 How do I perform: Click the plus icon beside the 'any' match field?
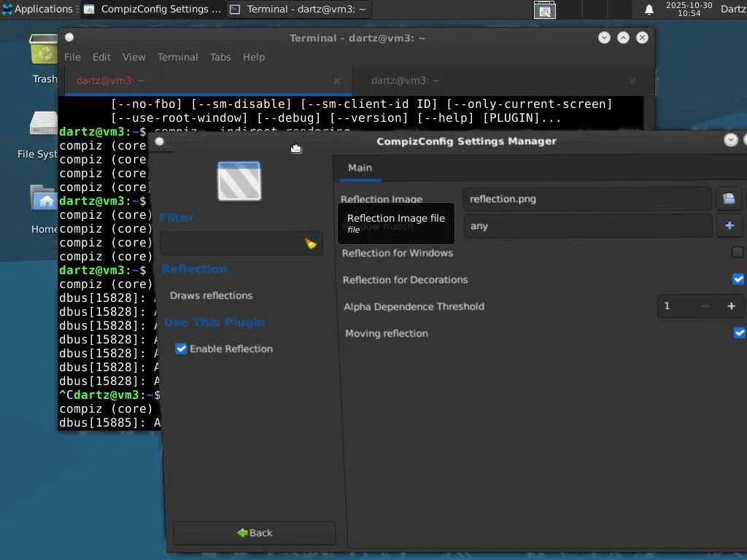coord(729,226)
